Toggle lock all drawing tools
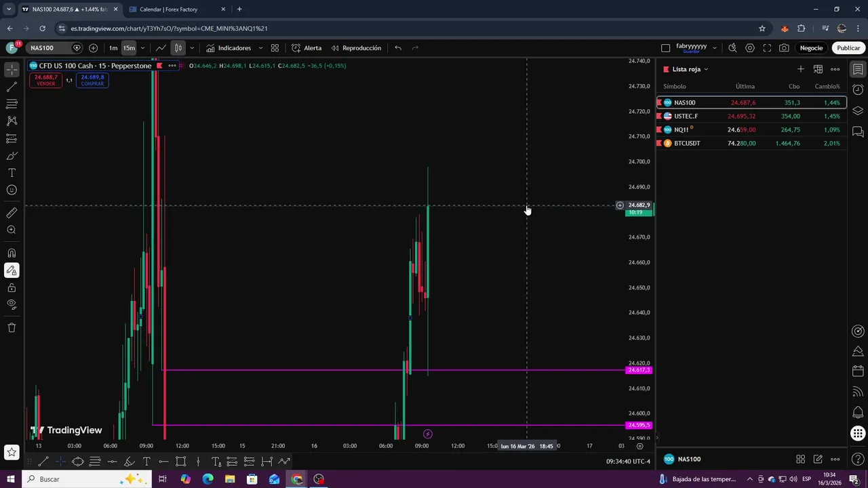The image size is (868, 488). [12, 287]
